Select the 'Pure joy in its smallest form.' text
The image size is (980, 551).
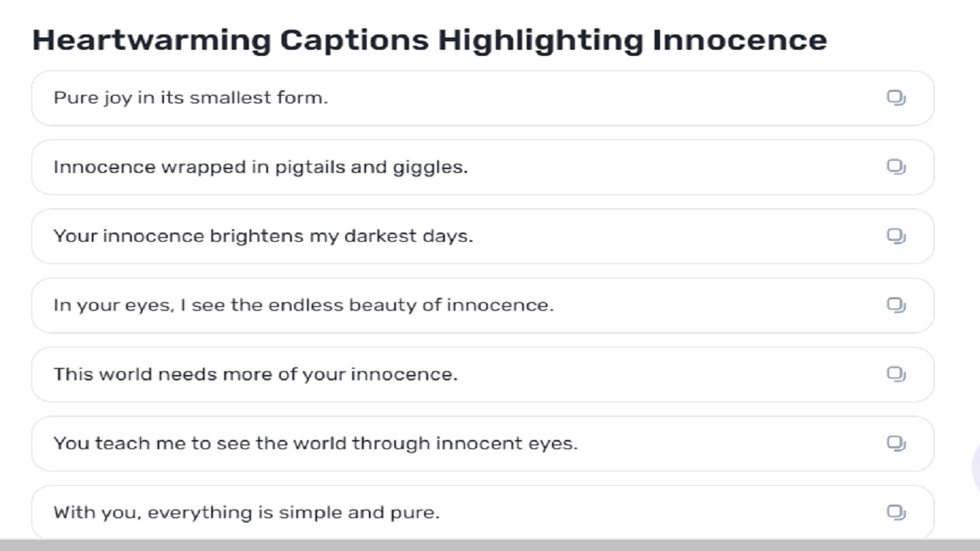[x=191, y=98]
